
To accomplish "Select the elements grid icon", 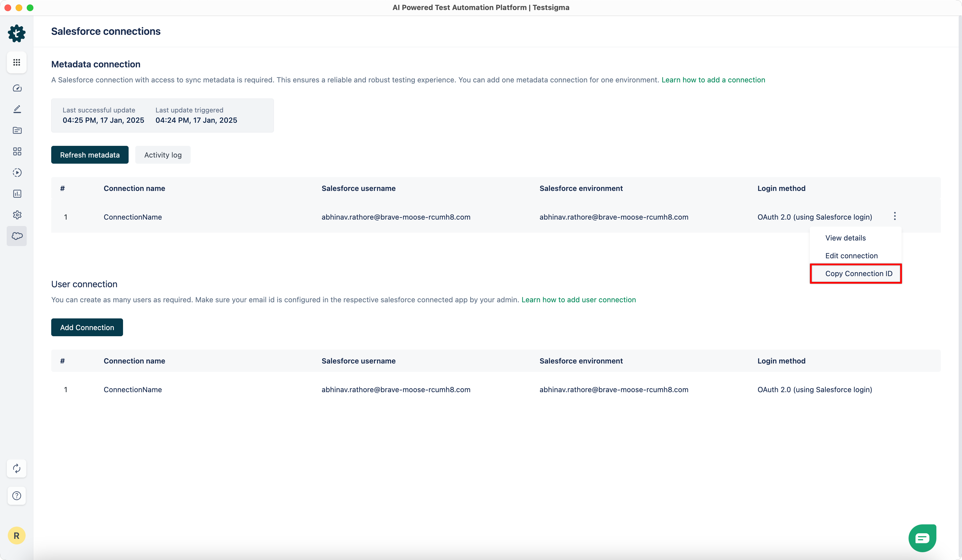I will 16,151.
